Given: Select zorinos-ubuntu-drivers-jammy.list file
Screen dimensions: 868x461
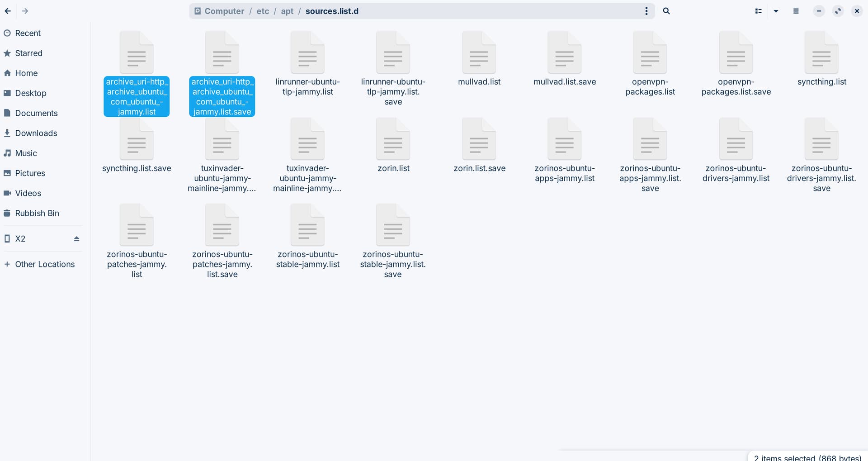Looking at the screenshot, I should (x=736, y=150).
